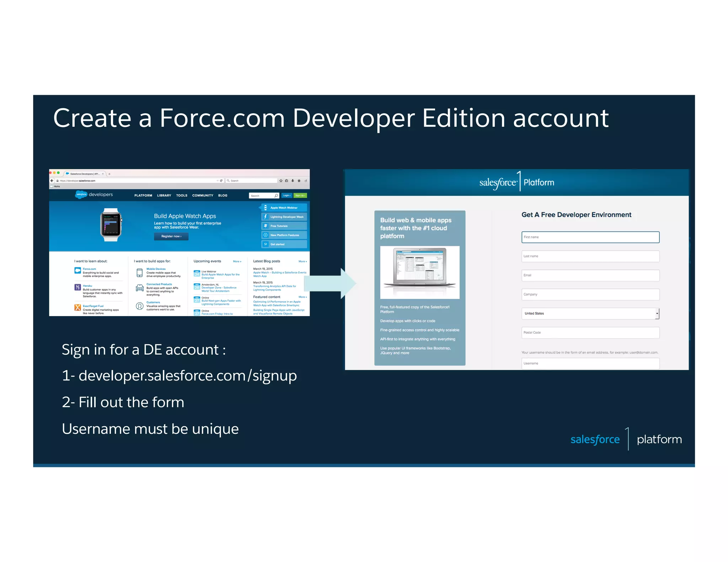The image size is (728, 562).
Task: Click the Customers person icon
Action: [x=140, y=306]
